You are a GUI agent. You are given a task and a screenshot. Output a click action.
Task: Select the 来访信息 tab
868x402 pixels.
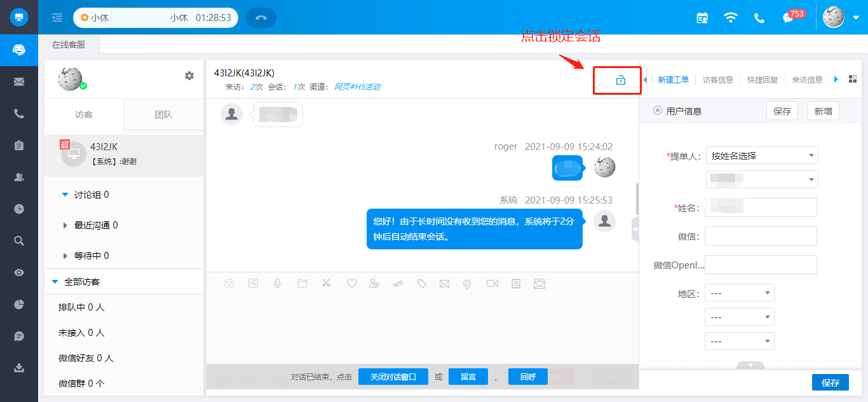(x=807, y=80)
